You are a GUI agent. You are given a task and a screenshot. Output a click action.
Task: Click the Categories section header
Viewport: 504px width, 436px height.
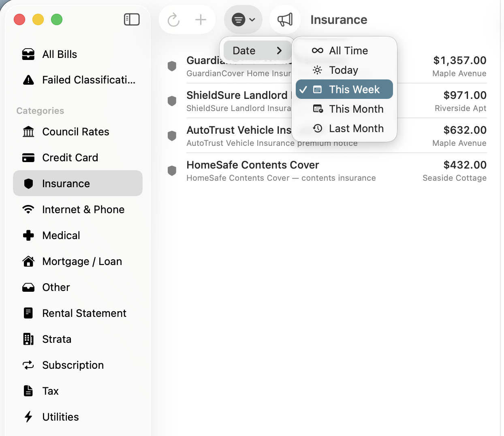pyautogui.click(x=40, y=111)
